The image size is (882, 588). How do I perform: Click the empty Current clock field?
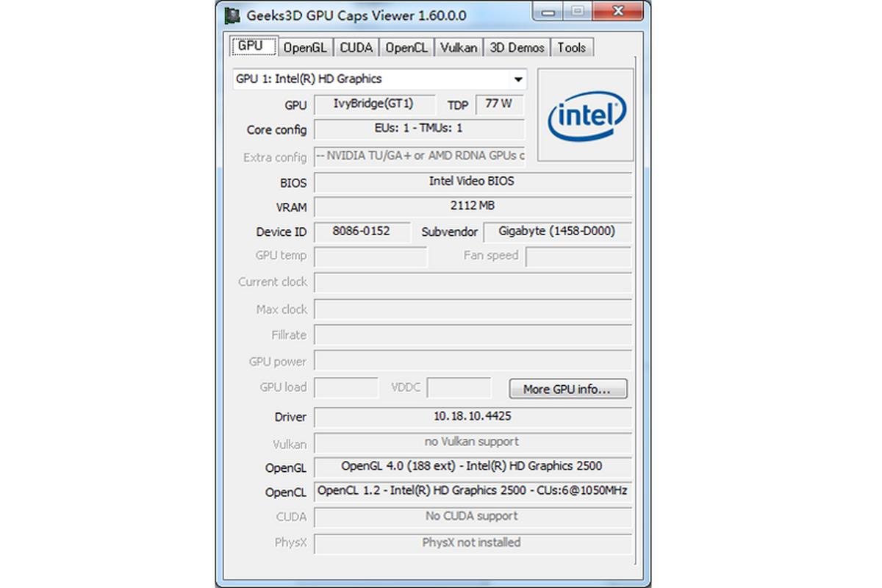pyautogui.click(x=473, y=283)
